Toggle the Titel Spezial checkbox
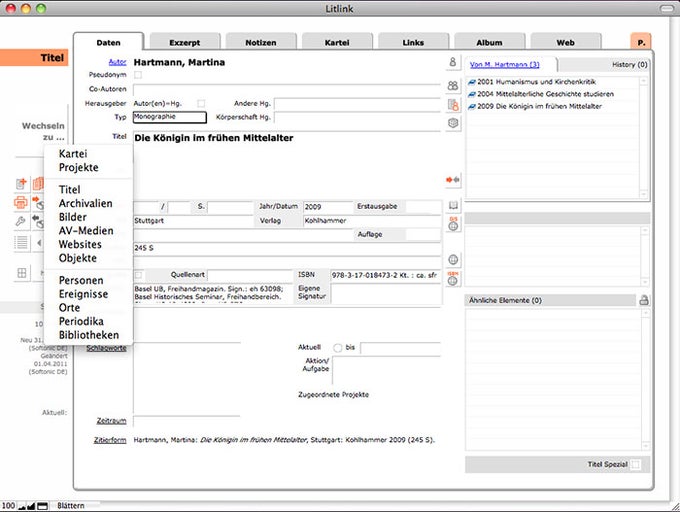 [x=635, y=464]
